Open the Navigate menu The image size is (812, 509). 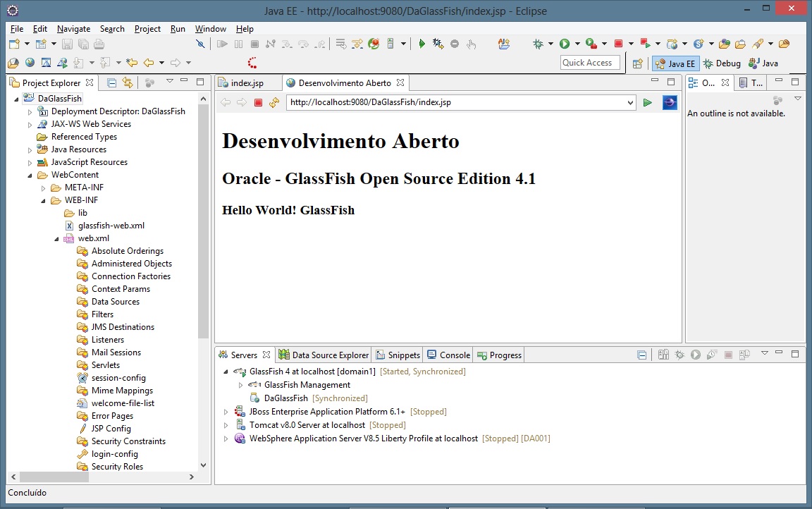73,29
